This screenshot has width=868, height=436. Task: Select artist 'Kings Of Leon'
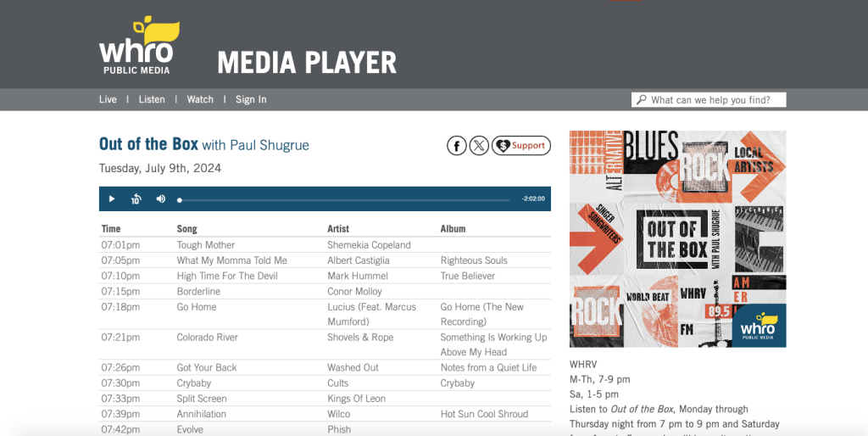pyautogui.click(x=356, y=399)
